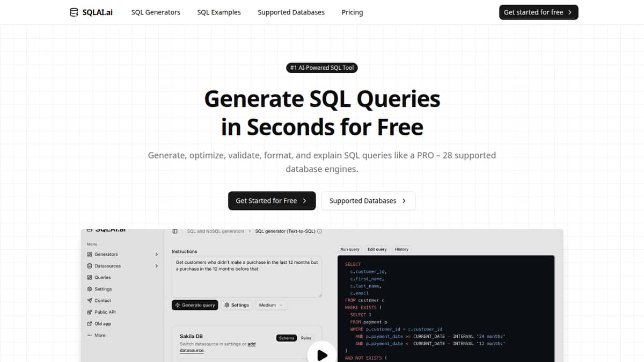The height and width of the screenshot is (362, 644).
Task: Click the Instructions label
Action: tap(184, 251)
